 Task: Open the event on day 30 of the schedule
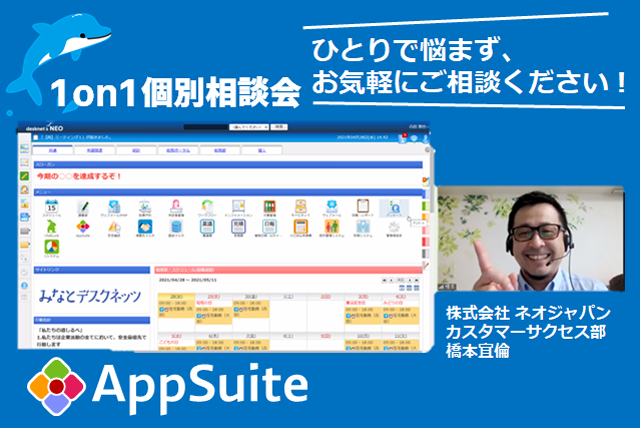pyautogui.click(x=251, y=308)
